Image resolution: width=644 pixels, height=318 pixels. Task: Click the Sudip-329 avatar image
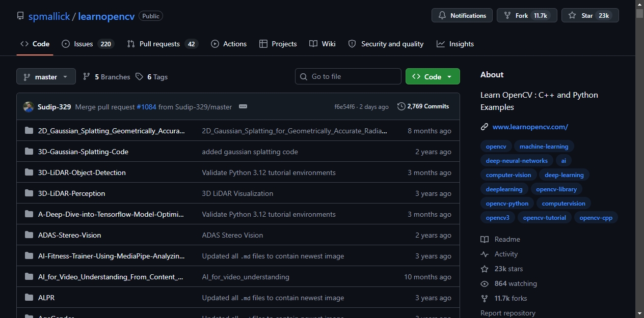coord(29,107)
